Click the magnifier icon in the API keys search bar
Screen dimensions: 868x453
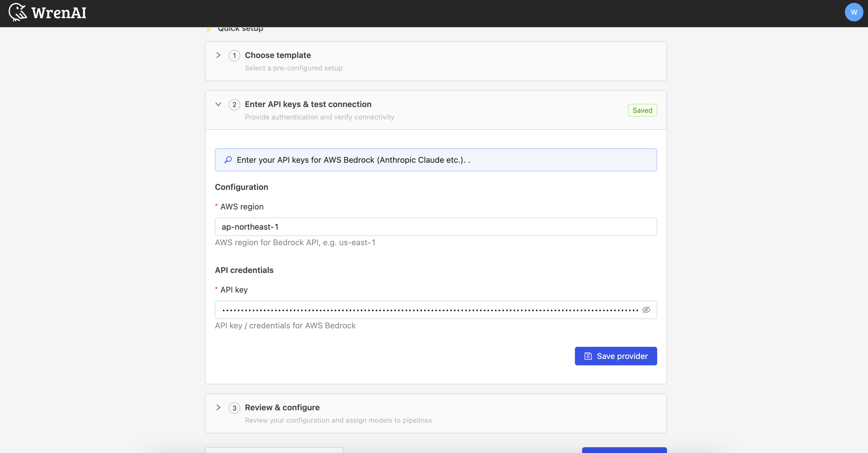click(228, 160)
